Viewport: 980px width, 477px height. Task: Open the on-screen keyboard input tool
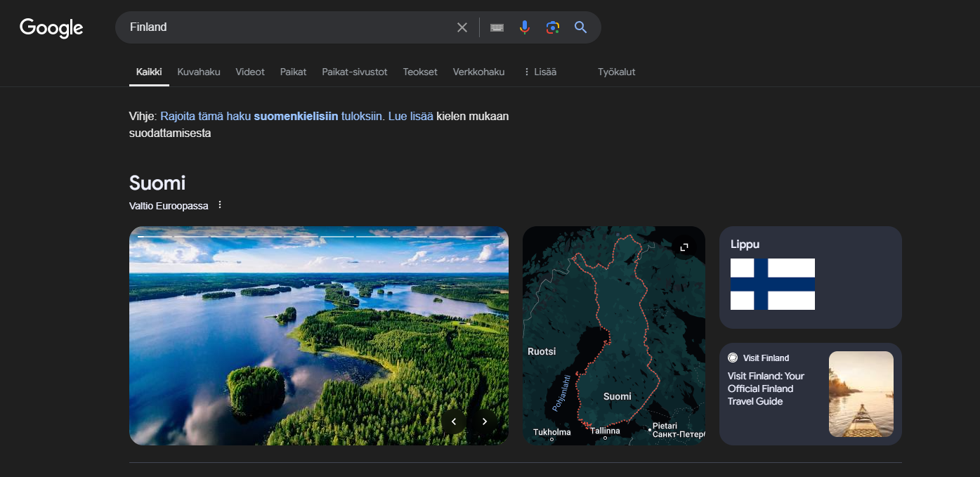(497, 27)
